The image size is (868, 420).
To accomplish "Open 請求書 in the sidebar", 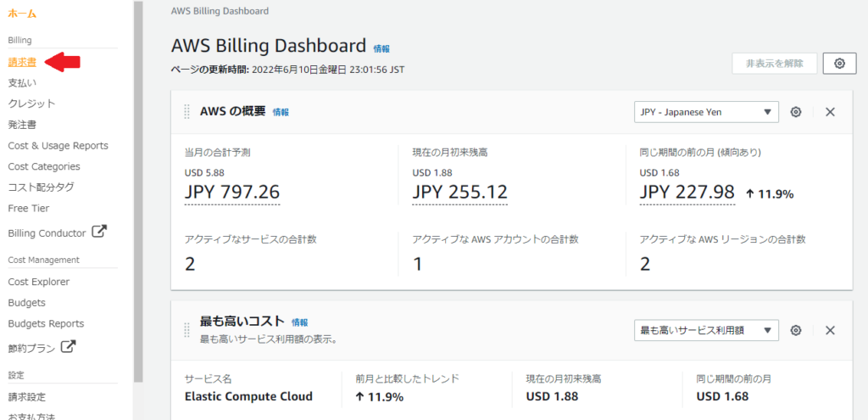I will (22, 62).
